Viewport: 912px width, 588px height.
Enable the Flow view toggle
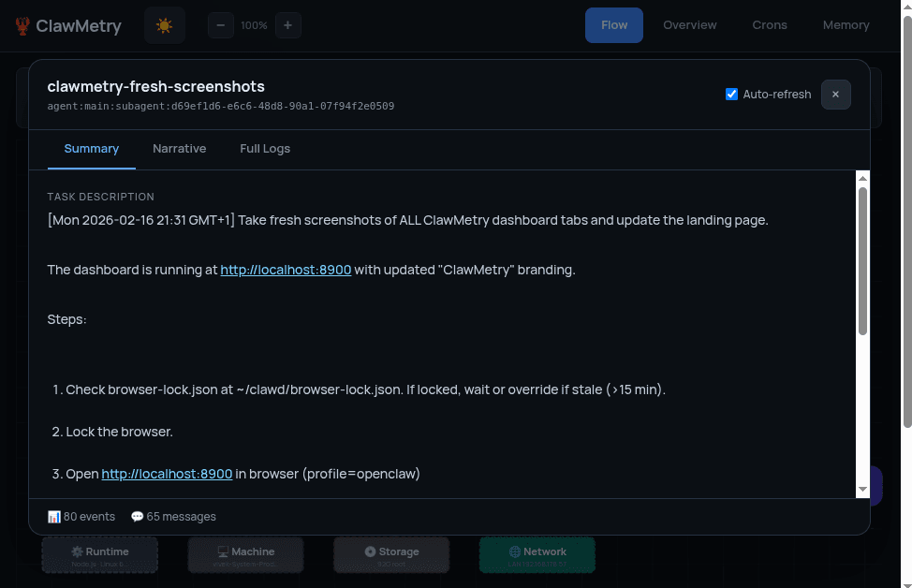pyautogui.click(x=614, y=25)
